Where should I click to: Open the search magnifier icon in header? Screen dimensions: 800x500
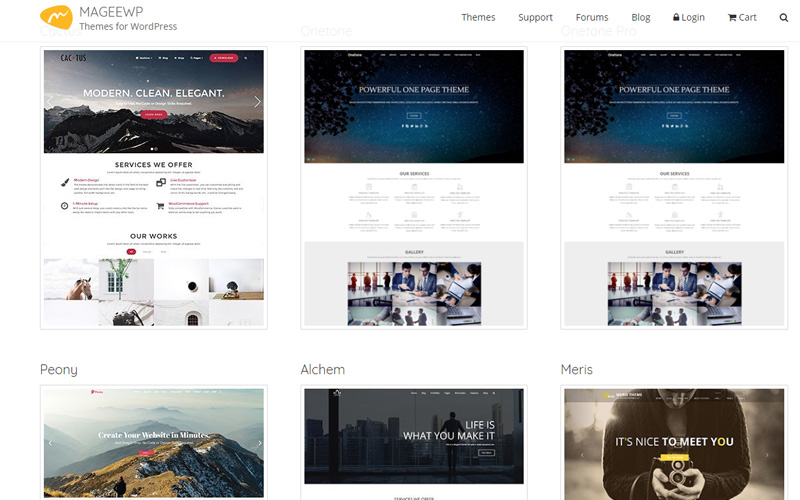[784, 18]
